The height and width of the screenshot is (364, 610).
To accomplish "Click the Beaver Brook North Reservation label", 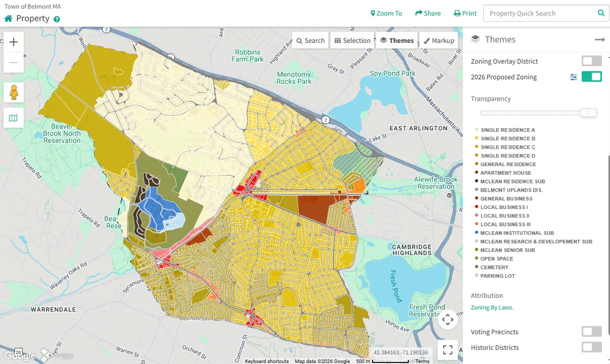I will pyautogui.click(x=62, y=133).
